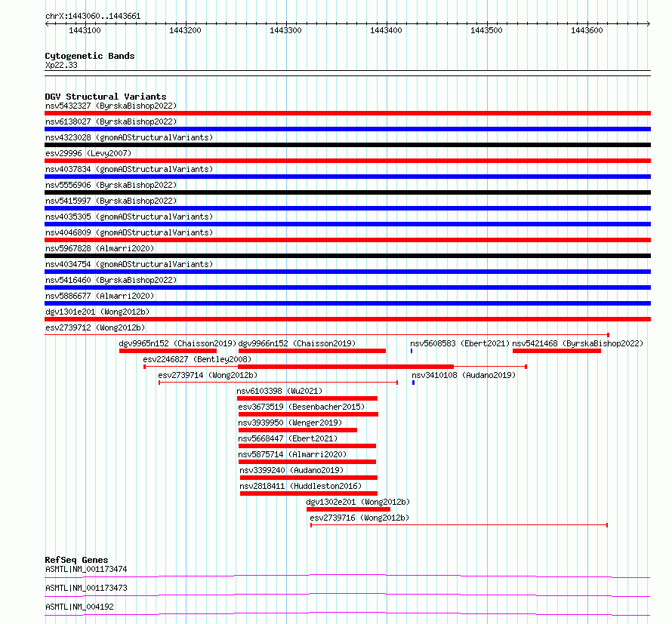Open the ASMTL|NM_001173474 gene label
Viewport: 672px width, 624px height.
(x=86, y=569)
